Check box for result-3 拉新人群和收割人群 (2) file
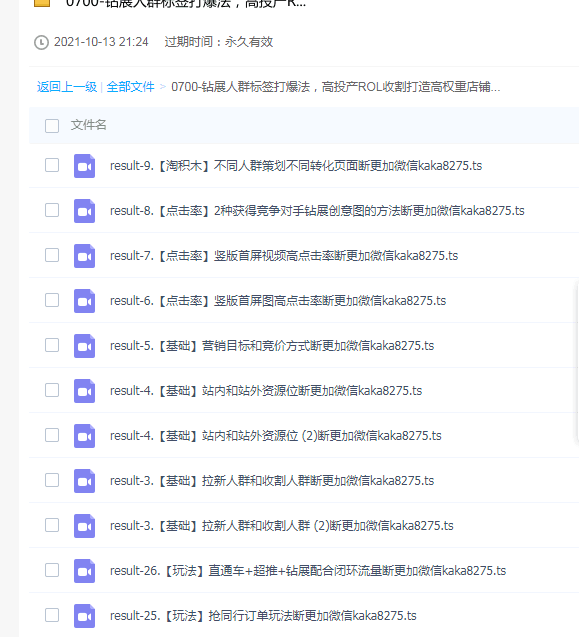 52,525
